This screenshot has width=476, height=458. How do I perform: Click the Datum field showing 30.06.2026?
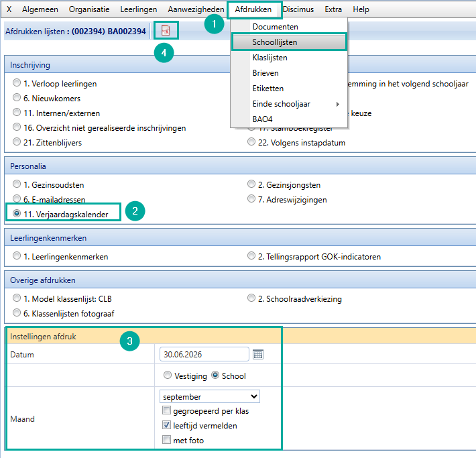pos(204,355)
